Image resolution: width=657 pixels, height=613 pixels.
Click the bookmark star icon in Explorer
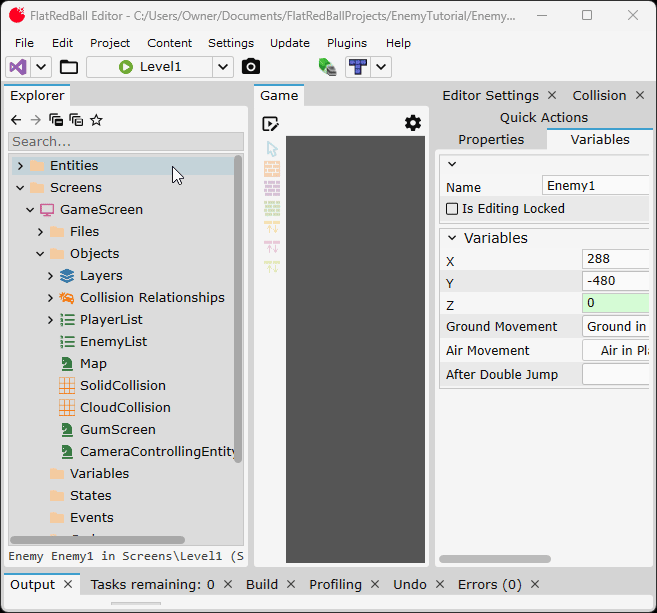coord(96,120)
